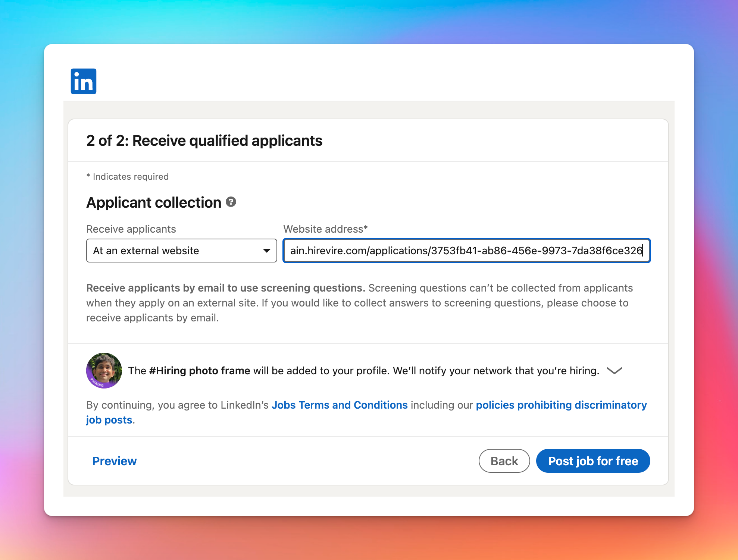
Task: Click the bold '#Hiring photo frame' text
Action: 200,371
